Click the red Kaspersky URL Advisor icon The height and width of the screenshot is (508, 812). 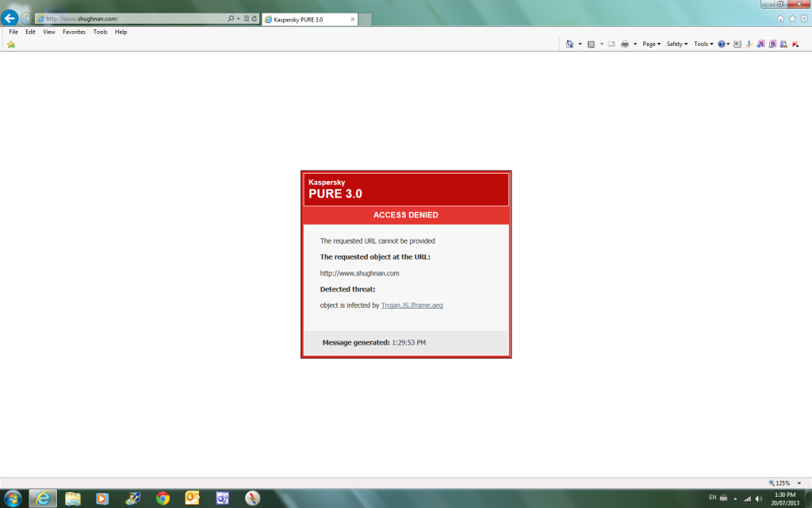pos(795,44)
